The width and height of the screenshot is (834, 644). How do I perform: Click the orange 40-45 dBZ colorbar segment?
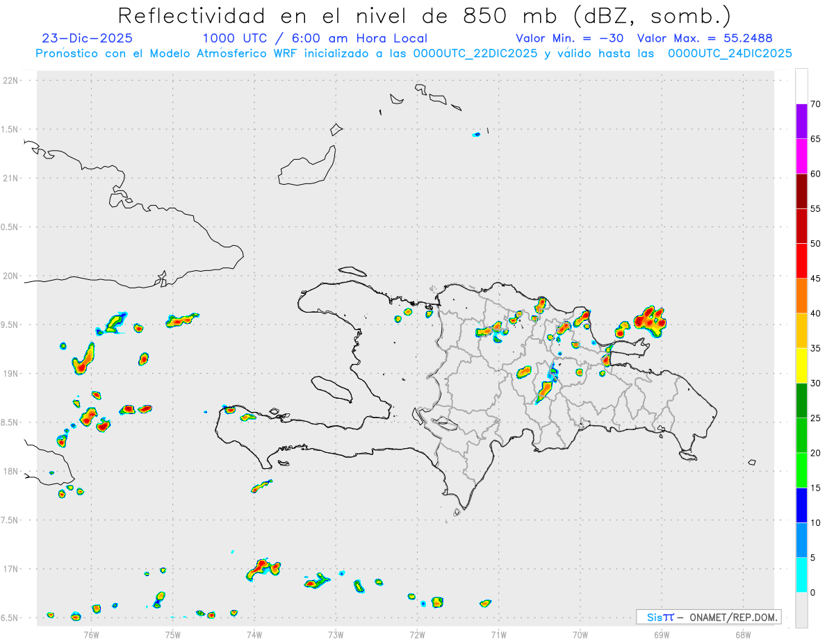[x=801, y=296]
